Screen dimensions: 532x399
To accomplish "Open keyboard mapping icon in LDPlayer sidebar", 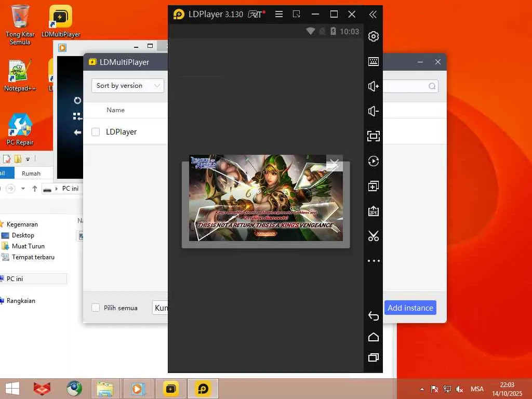I will pyautogui.click(x=373, y=61).
